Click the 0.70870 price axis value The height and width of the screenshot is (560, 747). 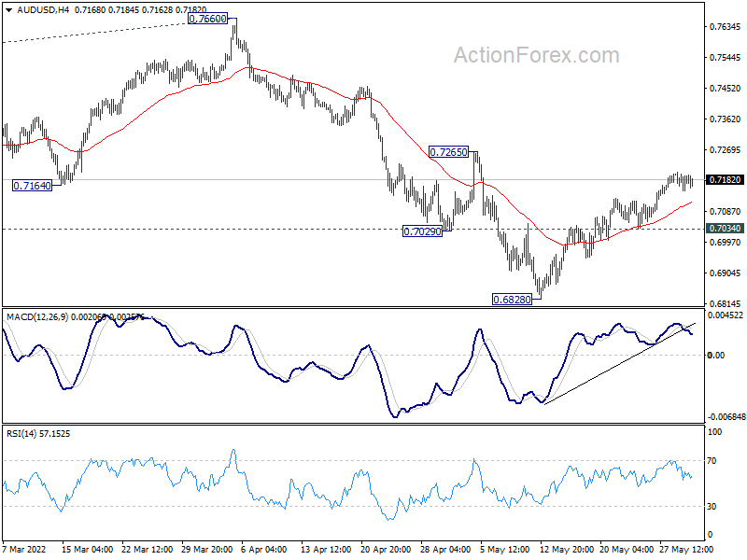(726, 212)
